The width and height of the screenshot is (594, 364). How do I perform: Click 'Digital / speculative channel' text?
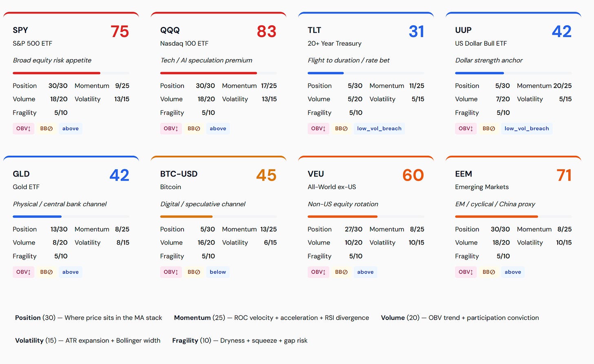[203, 204]
